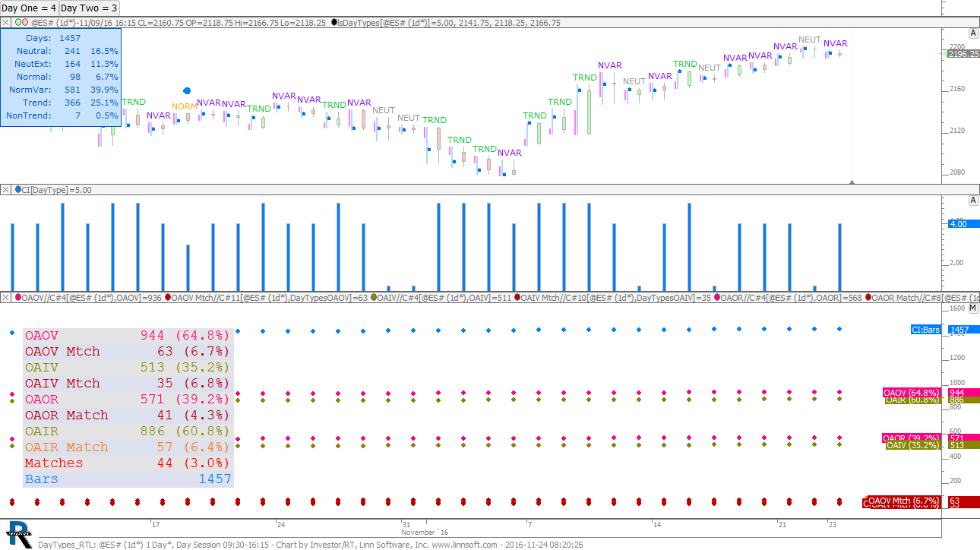Close the top price pane with X icon
This screenshot has width=980, height=550.
tap(6, 23)
